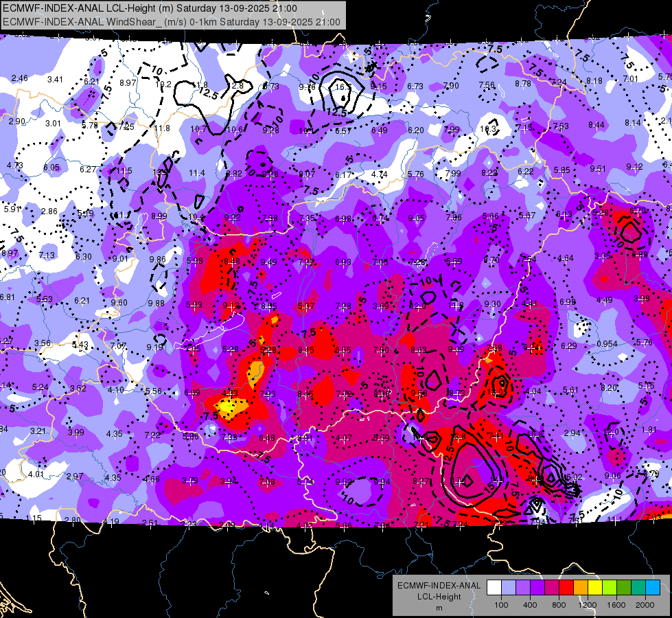This screenshot has height=618, width=672.
Task: Click the map value 7.90
Action: point(451,86)
